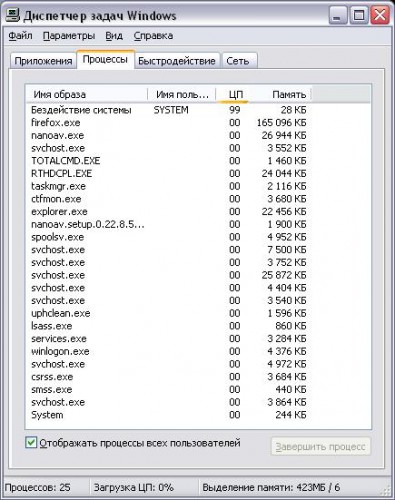Screen dimensions: 395x500
Task: Close the Task Manager window
Action: point(380,15)
